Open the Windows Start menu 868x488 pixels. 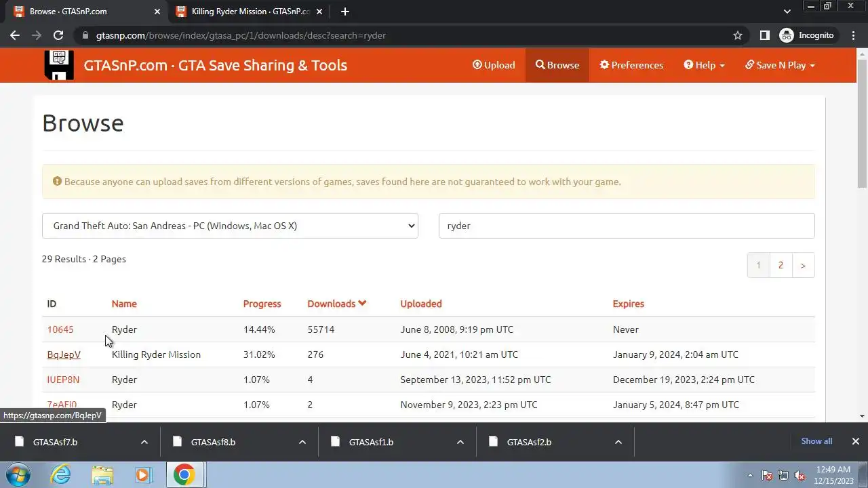coord(18,474)
